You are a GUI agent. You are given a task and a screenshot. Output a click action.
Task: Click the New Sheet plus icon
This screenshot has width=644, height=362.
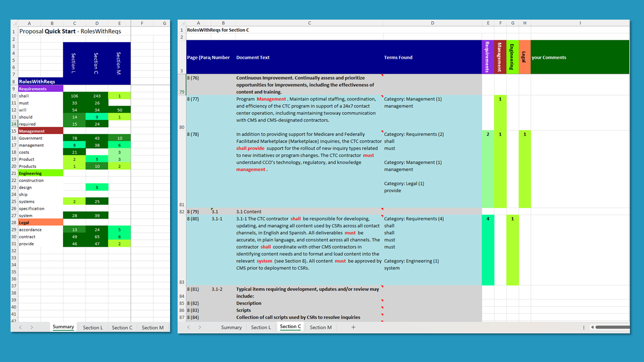(353, 327)
